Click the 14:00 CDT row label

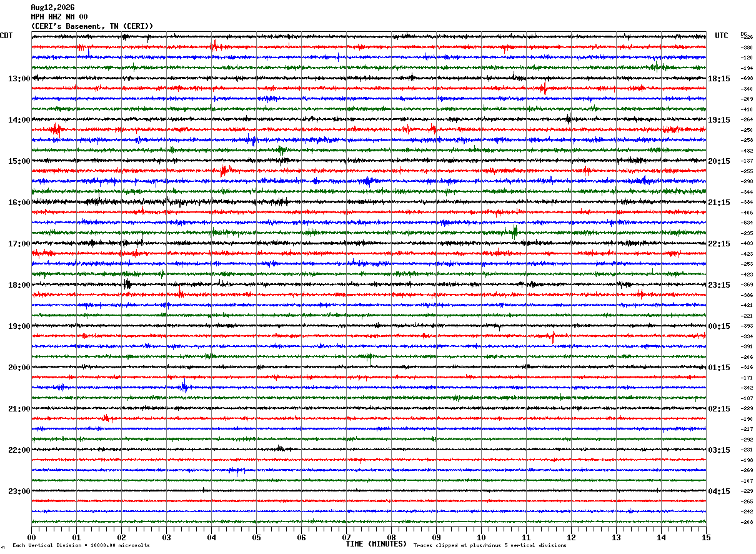(19, 120)
